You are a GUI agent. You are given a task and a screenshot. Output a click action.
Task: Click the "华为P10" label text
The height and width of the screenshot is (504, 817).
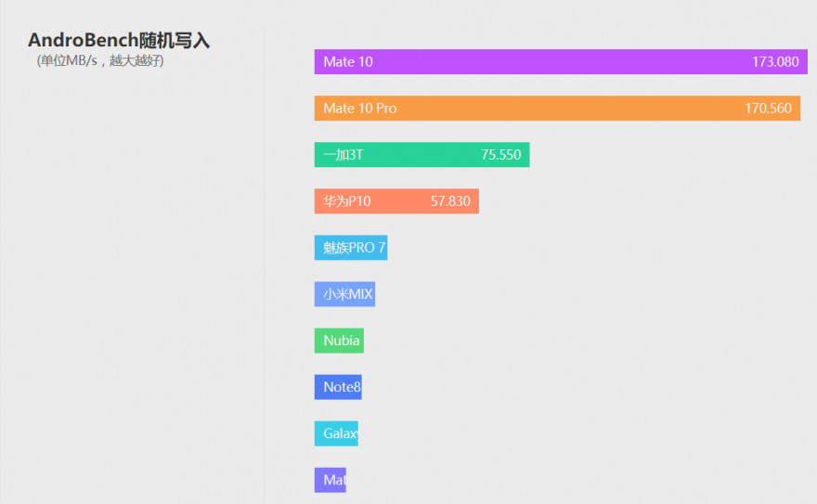pos(347,201)
